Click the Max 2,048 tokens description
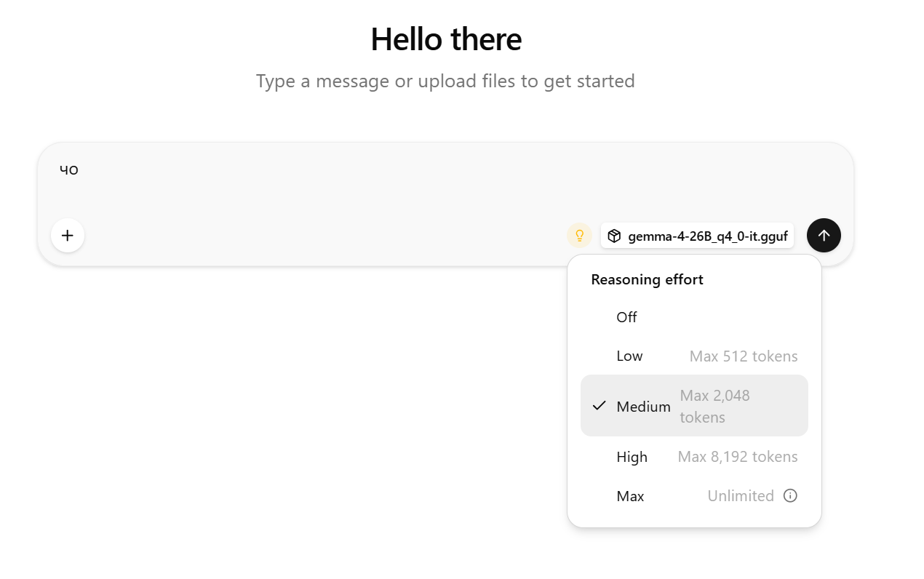The image size is (924, 579). coord(714,406)
